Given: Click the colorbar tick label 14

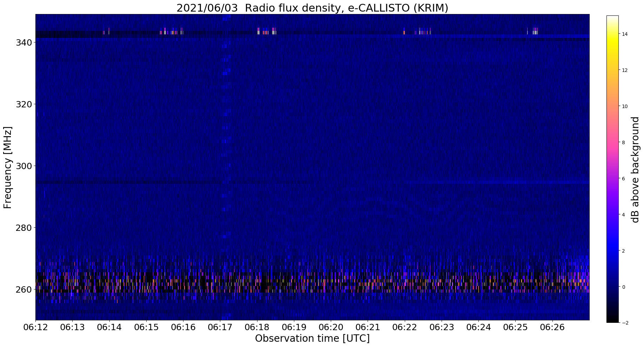Looking at the screenshot, I should 625,34.
